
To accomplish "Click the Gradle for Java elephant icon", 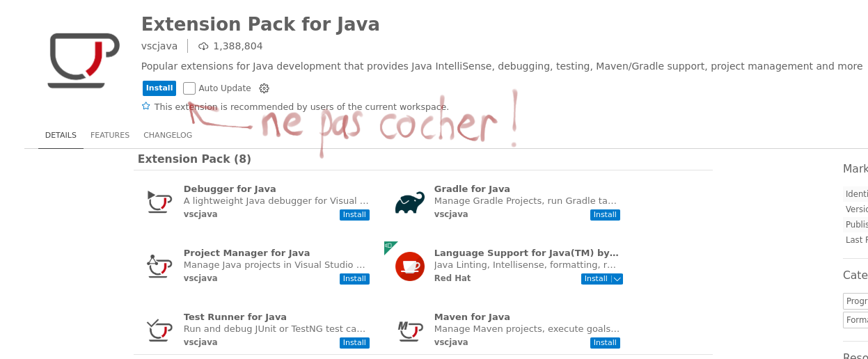I will (409, 202).
